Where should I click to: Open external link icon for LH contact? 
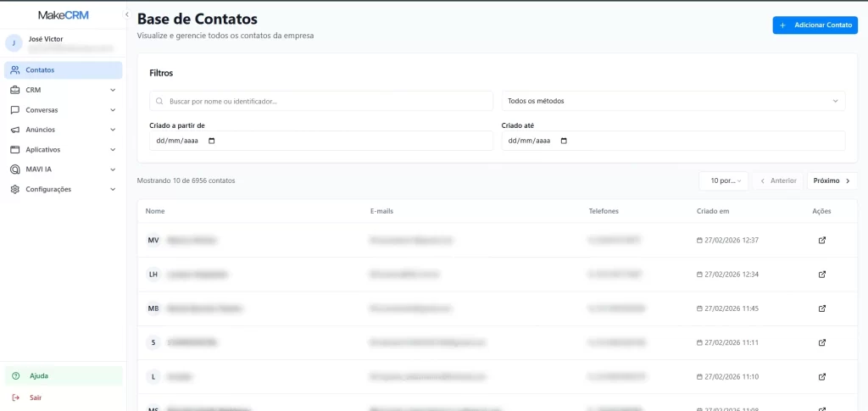click(821, 275)
